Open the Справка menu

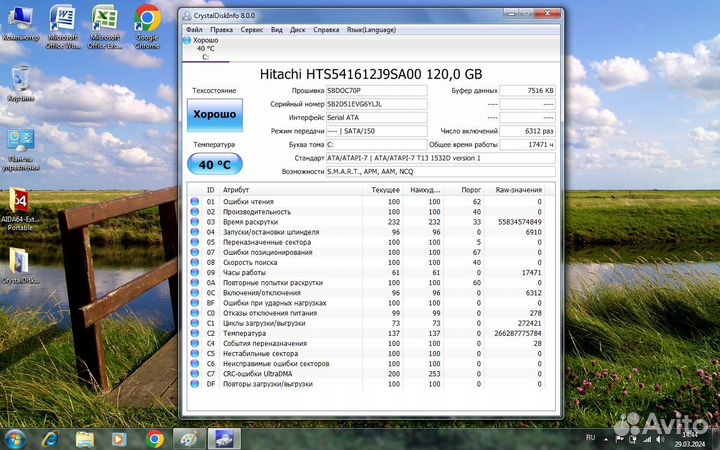326,30
